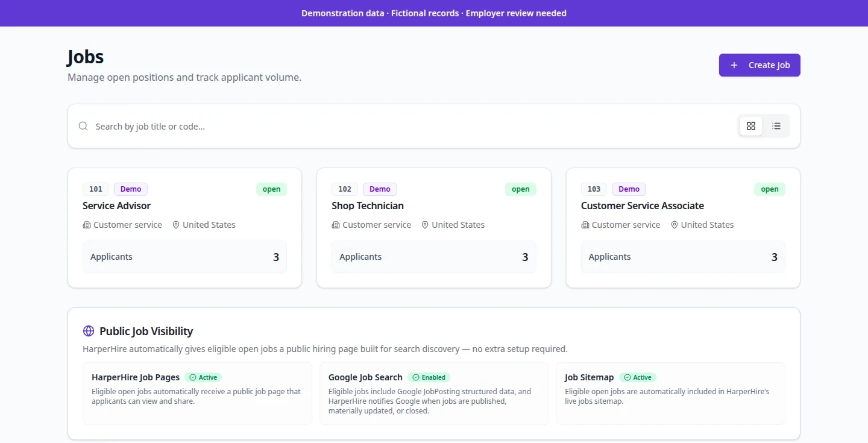Viewport: 868px width, 443px height.
Task: Click the Demo tag on Service Advisor card
Action: point(131,189)
